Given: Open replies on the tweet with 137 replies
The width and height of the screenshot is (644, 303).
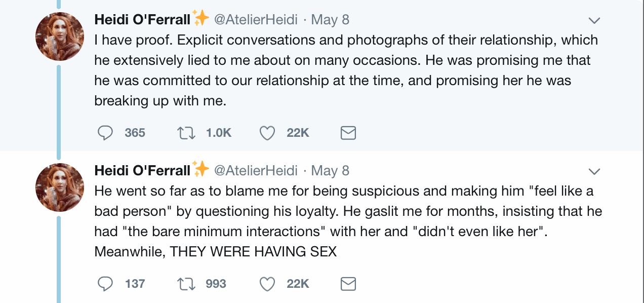Looking at the screenshot, I should pyautogui.click(x=105, y=284).
